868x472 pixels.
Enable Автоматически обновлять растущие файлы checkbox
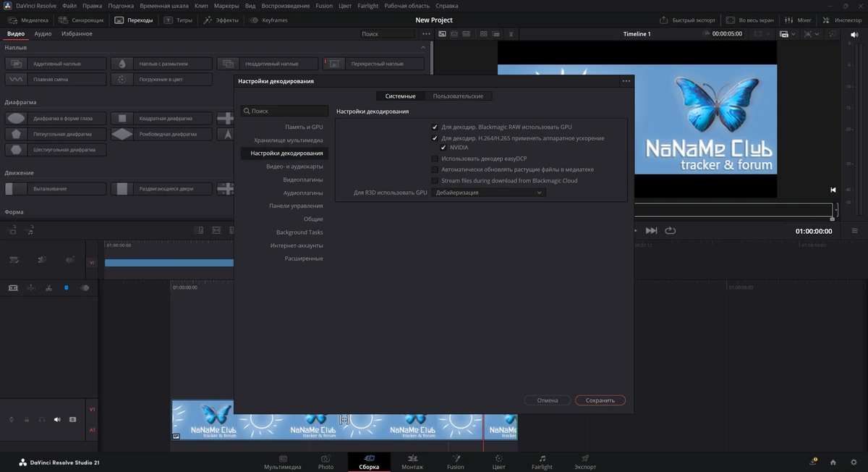435,169
